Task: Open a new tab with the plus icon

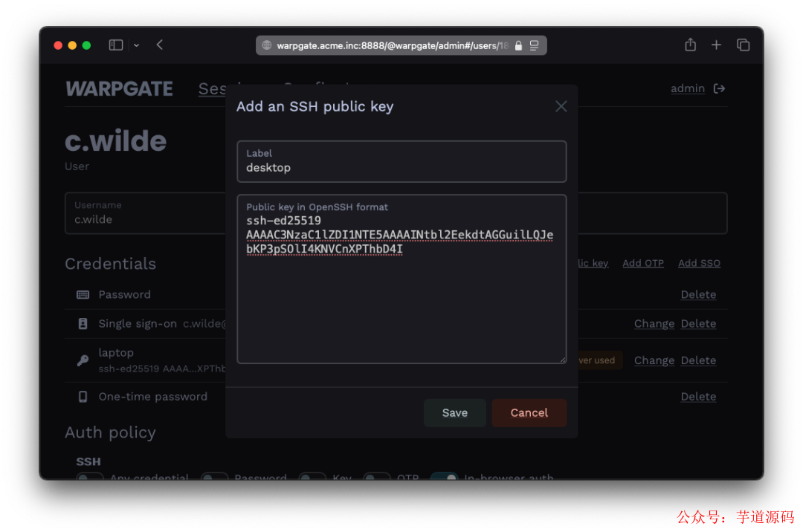Action: tap(716, 45)
